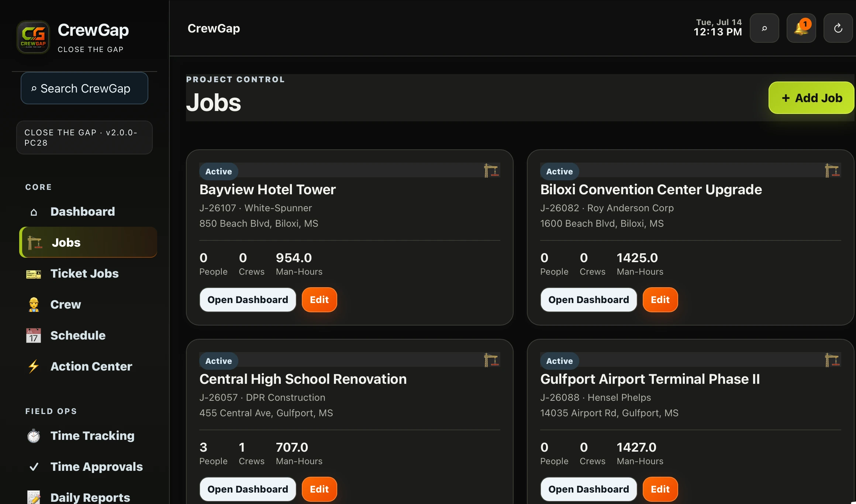The image size is (856, 504).
Task: Click the address 14035 Airport Rd, Gulfport, MS
Action: point(609,413)
